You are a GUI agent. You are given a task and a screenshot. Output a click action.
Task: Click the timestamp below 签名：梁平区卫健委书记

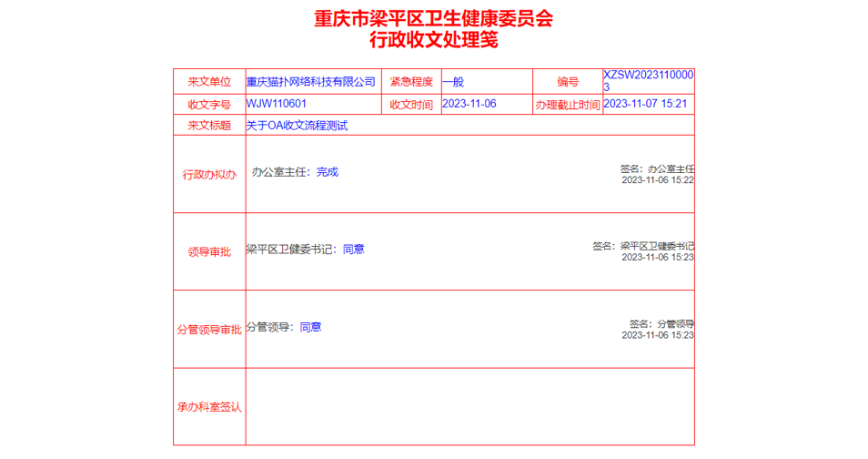(658, 257)
